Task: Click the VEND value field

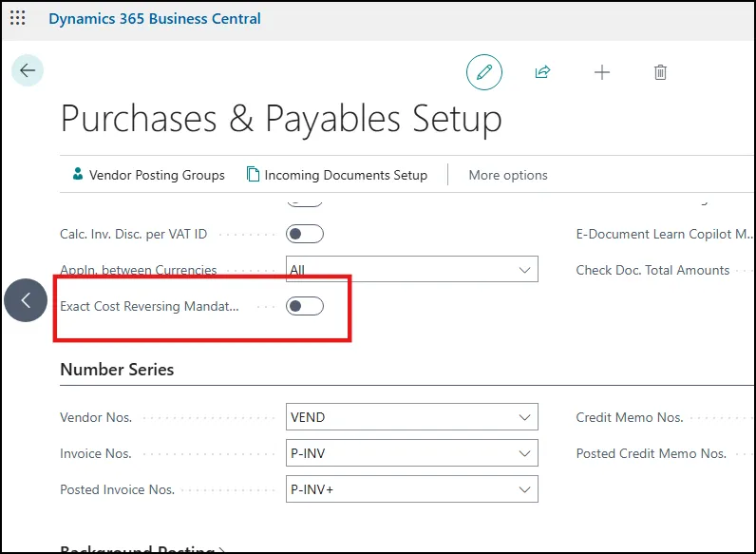Action: 412,417
